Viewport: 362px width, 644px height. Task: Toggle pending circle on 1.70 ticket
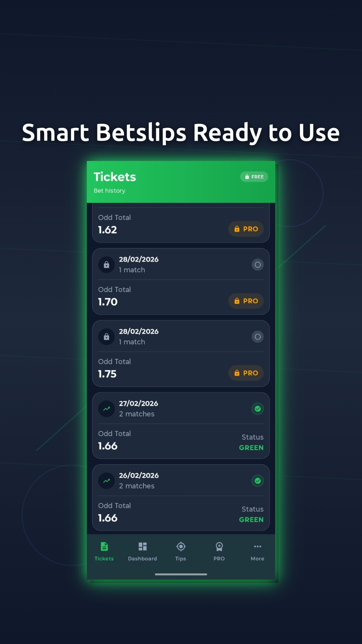tap(257, 265)
